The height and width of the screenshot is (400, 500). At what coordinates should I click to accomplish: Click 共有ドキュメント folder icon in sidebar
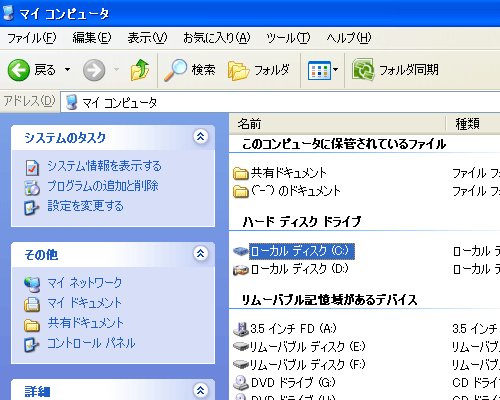point(32,325)
